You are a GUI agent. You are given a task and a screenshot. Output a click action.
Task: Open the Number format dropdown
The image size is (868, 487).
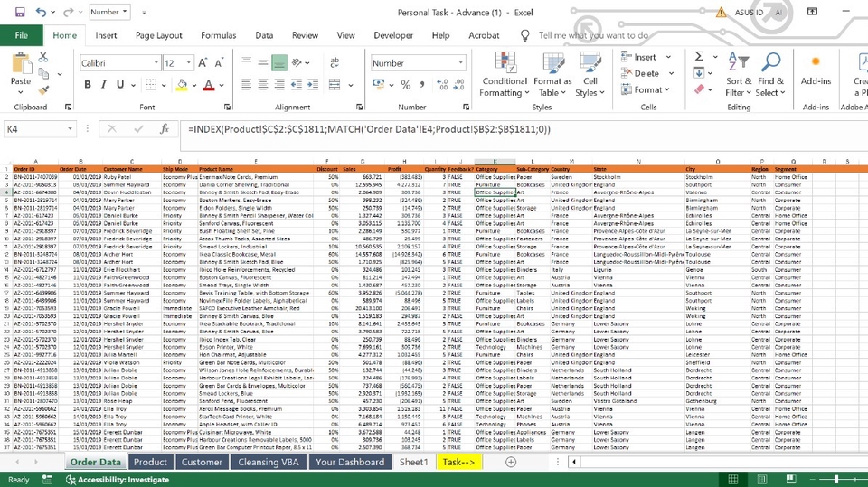(x=460, y=63)
